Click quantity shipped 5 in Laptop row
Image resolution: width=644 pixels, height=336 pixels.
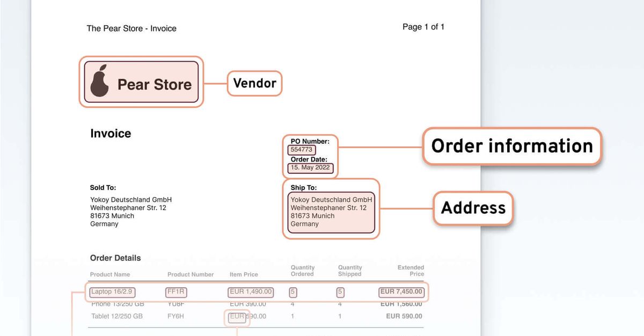pyautogui.click(x=340, y=292)
